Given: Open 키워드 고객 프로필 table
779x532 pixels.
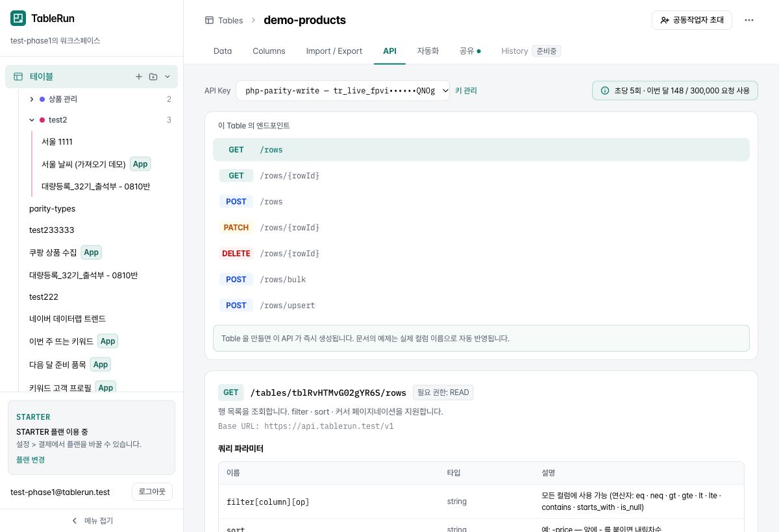Looking at the screenshot, I should point(60,388).
